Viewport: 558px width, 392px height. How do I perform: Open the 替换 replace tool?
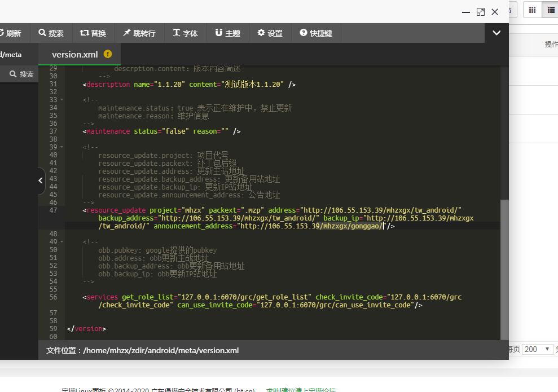click(x=93, y=33)
